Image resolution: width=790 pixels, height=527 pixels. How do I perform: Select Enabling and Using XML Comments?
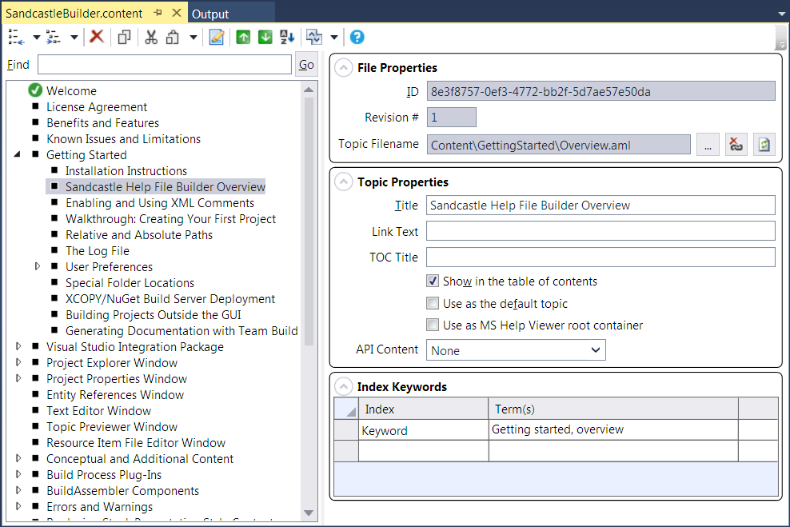tap(160, 203)
